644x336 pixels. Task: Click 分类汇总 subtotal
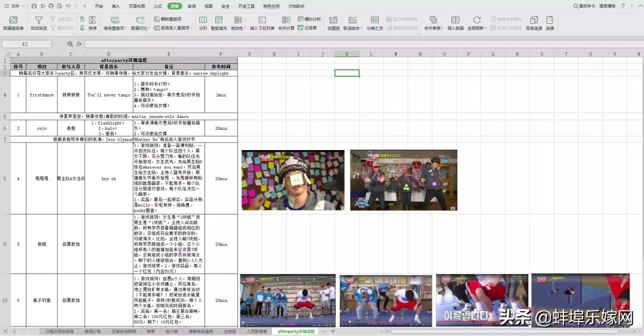(x=374, y=23)
